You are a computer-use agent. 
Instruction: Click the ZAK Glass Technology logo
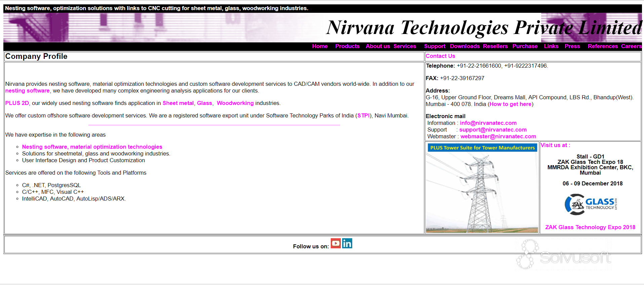click(591, 204)
